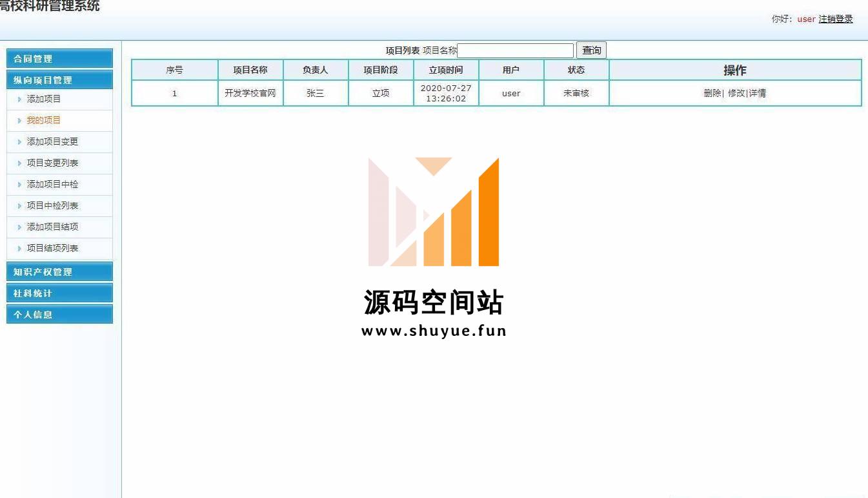Select the 开发学校官网 project name cell
This screenshot has width=868, height=498.
click(x=250, y=93)
